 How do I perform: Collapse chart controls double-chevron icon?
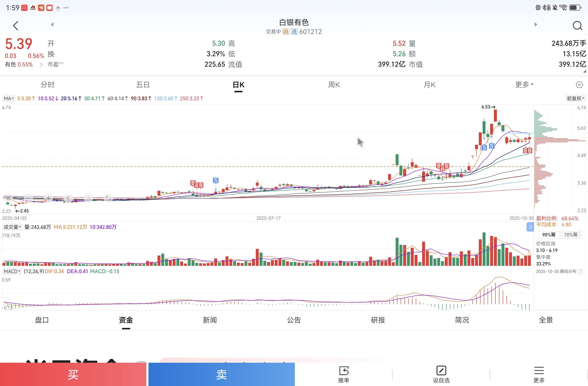point(8,198)
